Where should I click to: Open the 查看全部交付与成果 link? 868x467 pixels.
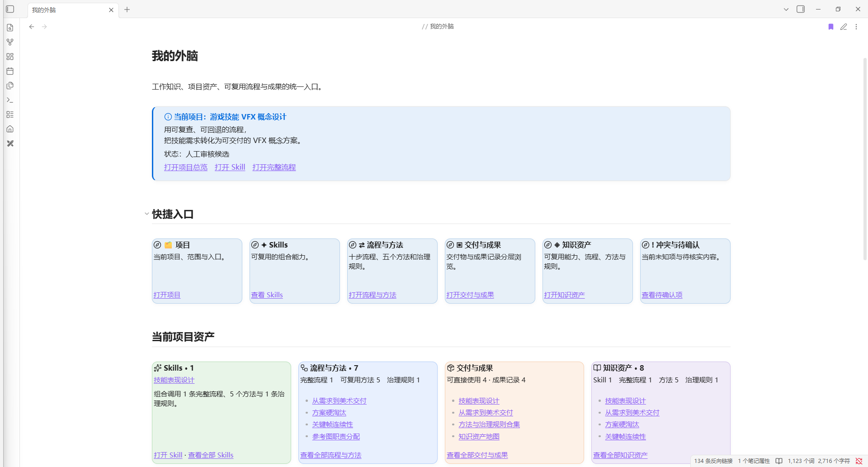[477, 455]
